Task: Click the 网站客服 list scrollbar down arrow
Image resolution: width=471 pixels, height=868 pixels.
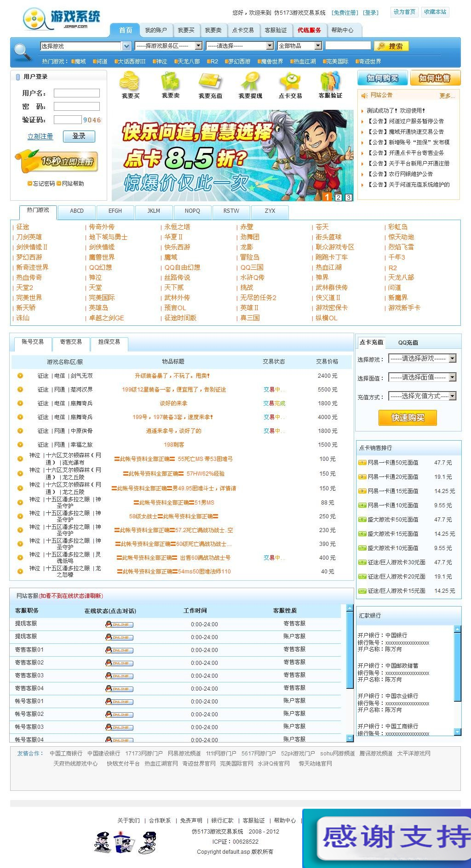Action: pyautogui.click(x=350, y=738)
